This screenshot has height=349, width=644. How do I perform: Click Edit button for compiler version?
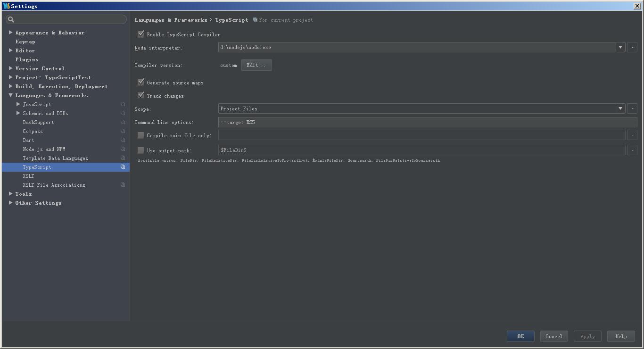tap(256, 65)
